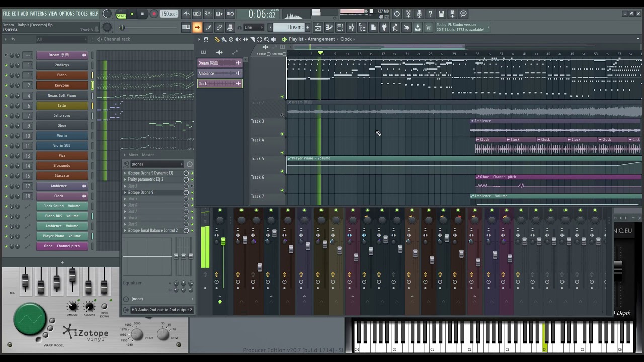644x362 pixels.
Task: Click the Staccato channel button
Action: click(62, 175)
